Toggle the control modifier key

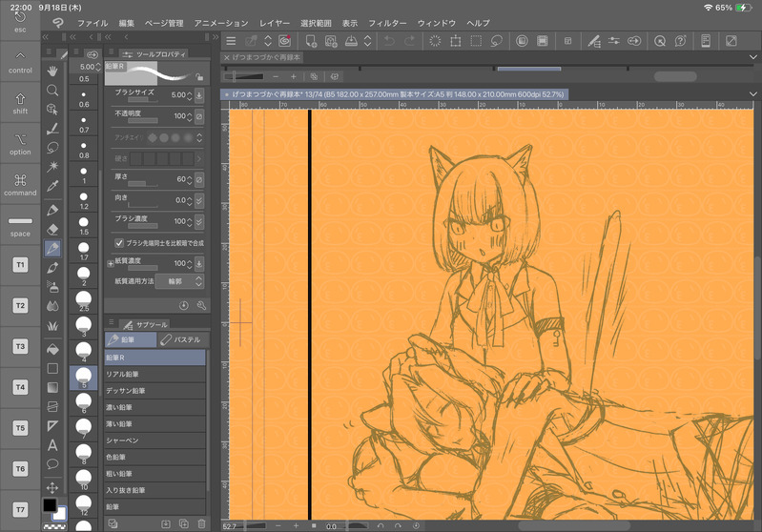point(20,62)
